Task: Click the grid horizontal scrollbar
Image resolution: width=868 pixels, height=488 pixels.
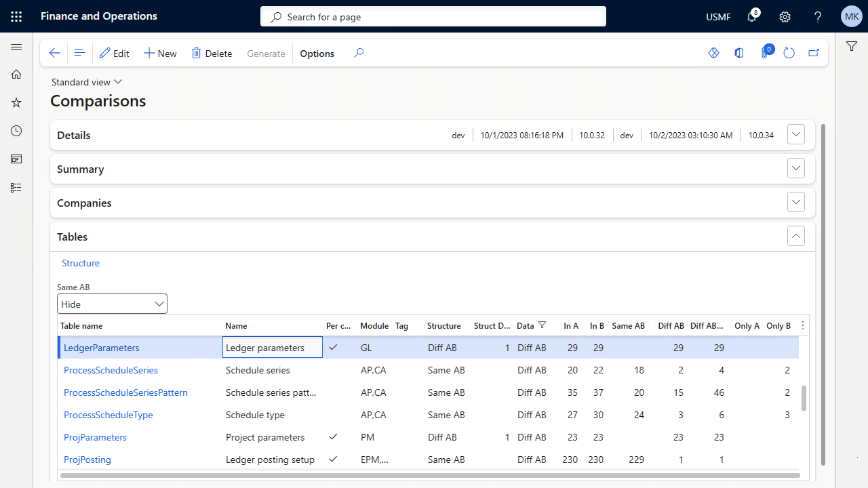Action: pyautogui.click(x=429, y=476)
